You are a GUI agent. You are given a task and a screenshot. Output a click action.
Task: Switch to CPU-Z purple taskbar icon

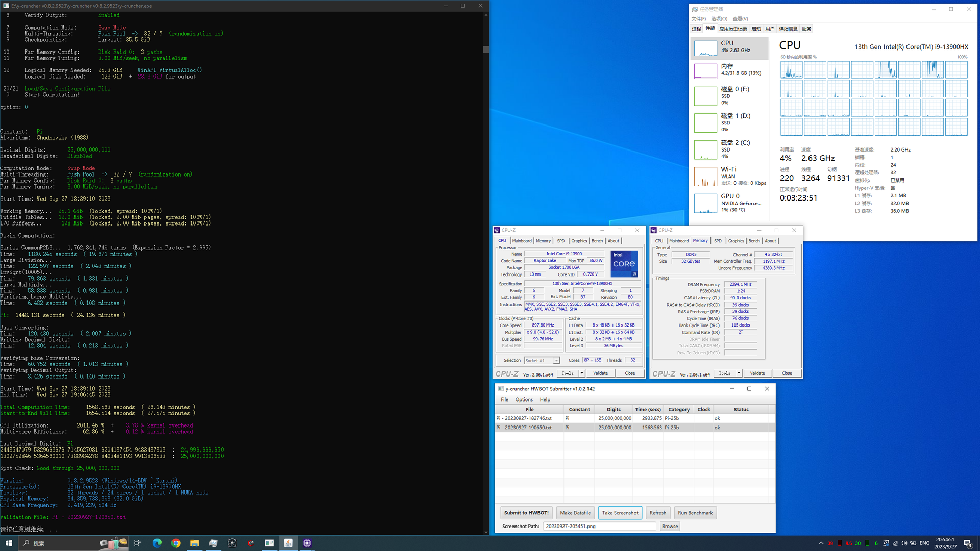pyautogui.click(x=307, y=543)
